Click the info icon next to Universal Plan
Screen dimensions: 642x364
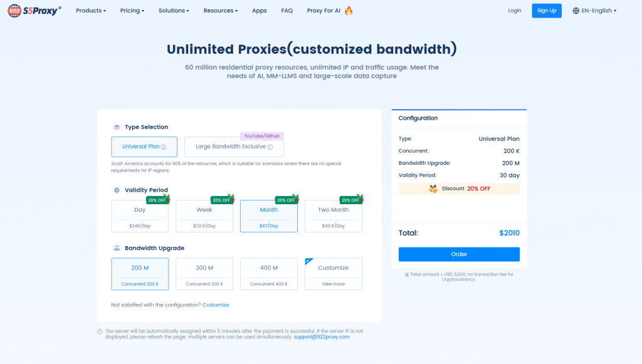click(164, 147)
